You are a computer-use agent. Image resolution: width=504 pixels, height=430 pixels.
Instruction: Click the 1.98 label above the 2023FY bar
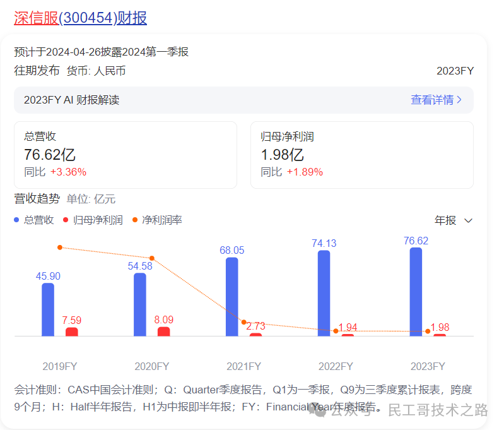pos(440,327)
